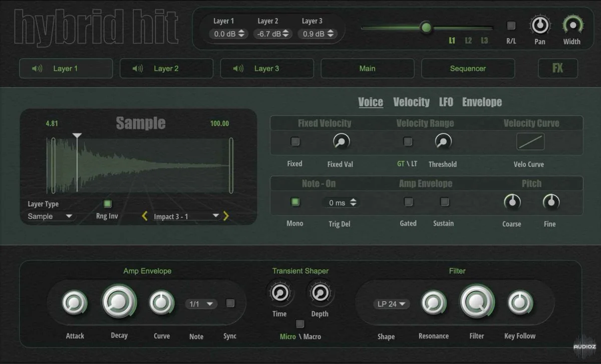601x364 pixels.
Task: Adjust the Layer 3 0.9 dB stepper
Action: coord(317,34)
